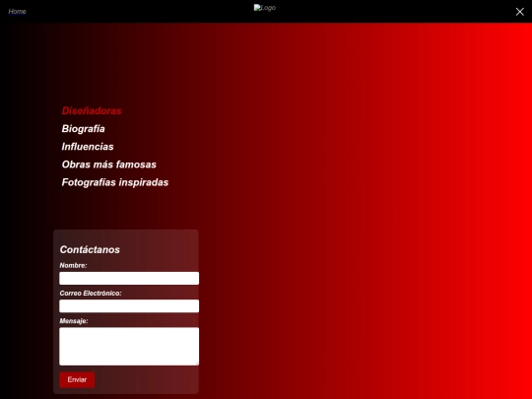
Task: Click the Contáctanos heading
Action: point(90,249)
